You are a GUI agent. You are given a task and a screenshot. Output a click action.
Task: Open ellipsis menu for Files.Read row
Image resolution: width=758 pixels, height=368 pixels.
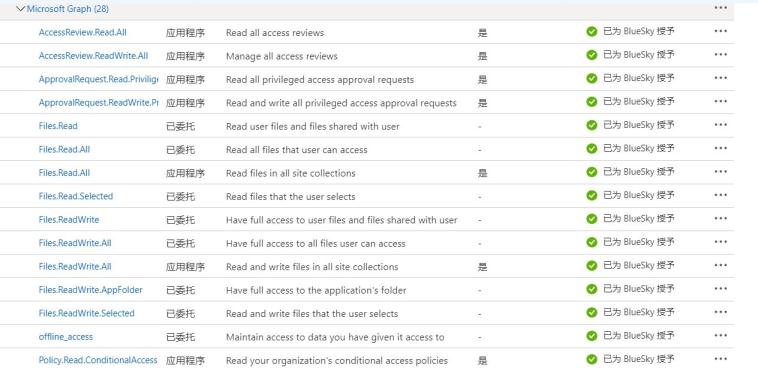pyautogui.click(x=720, y=125)
